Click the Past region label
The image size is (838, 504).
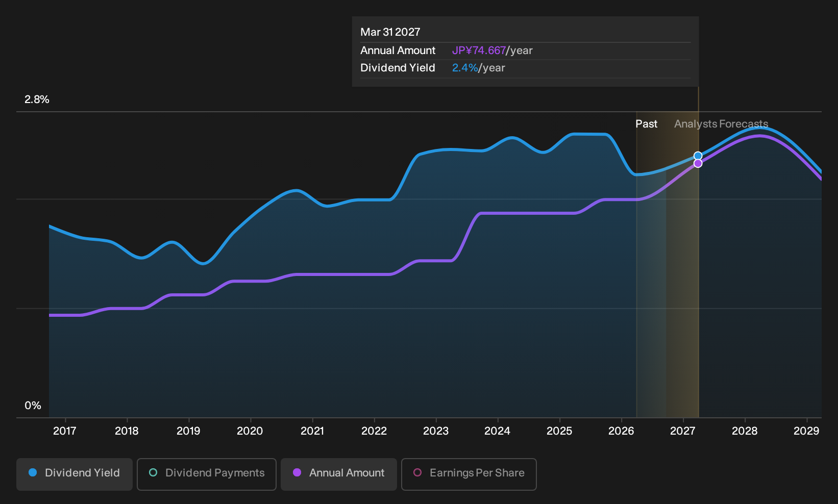pos(646,124)
